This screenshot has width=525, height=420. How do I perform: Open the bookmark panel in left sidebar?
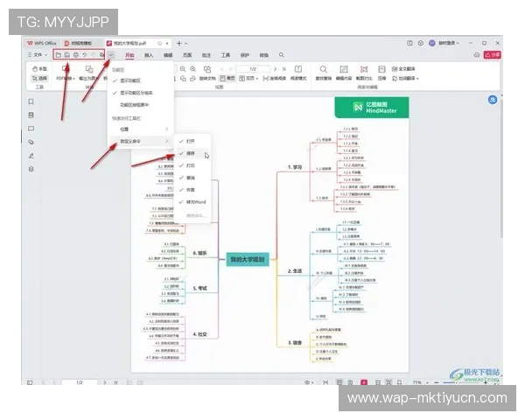click(x=31, y=101)
